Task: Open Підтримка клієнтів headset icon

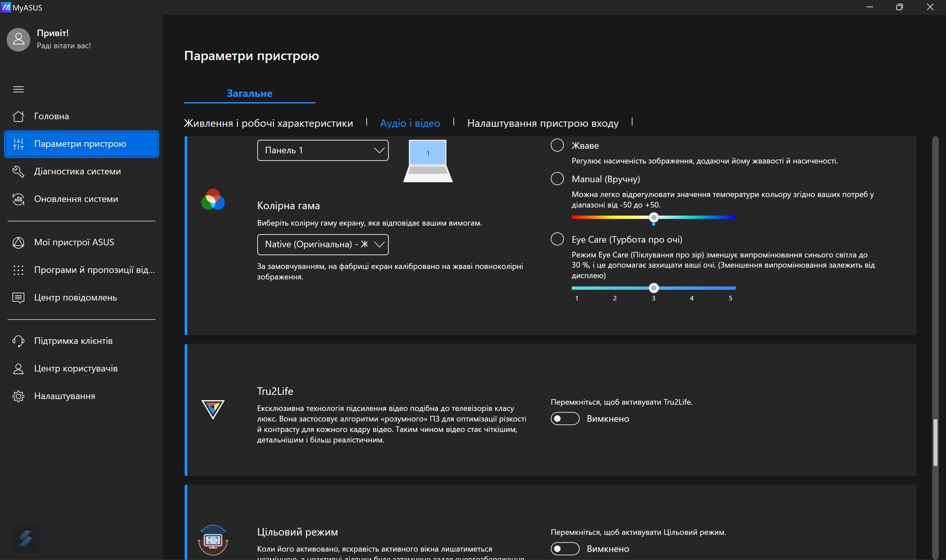Action: (18, 341)
